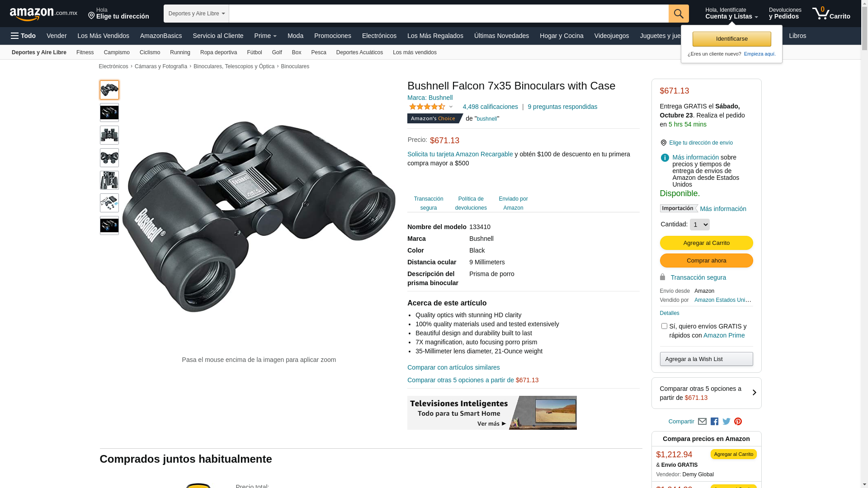Select the Campismo category tab
This screenshot has height=488, width=868.
pos(117,52)
